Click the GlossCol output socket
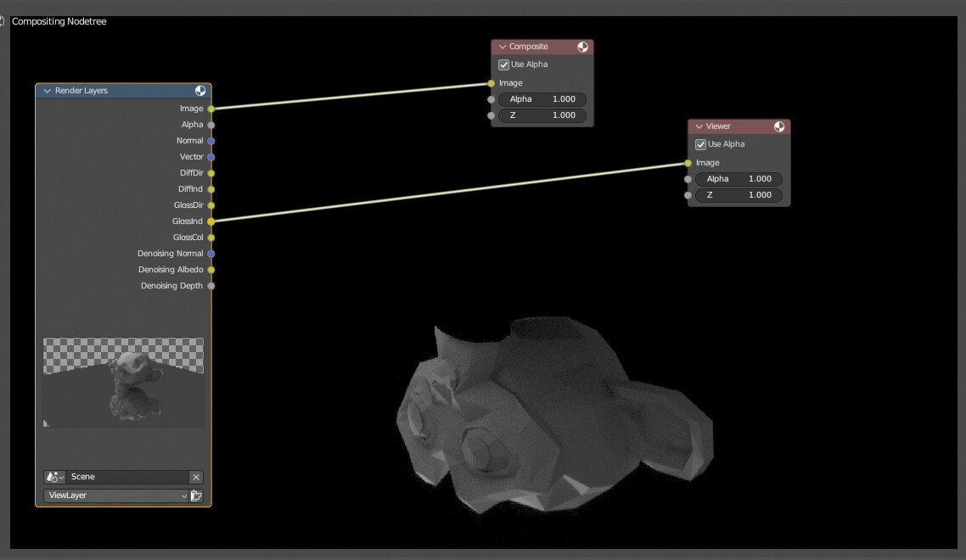Image resolution: width=966 pixels, height=560 pixels. (x=211, y=238)
